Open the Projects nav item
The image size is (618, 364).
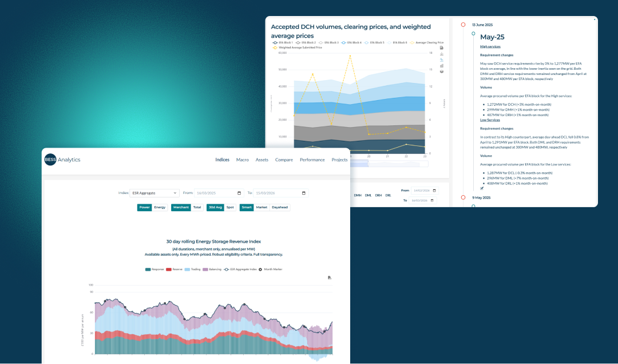[x=339, y=160]
